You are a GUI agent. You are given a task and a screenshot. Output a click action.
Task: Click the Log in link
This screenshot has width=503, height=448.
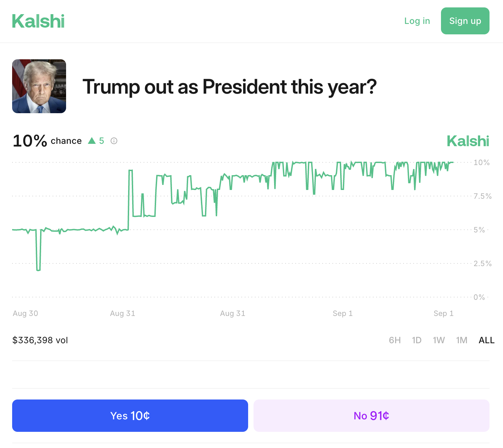point(417,21)
